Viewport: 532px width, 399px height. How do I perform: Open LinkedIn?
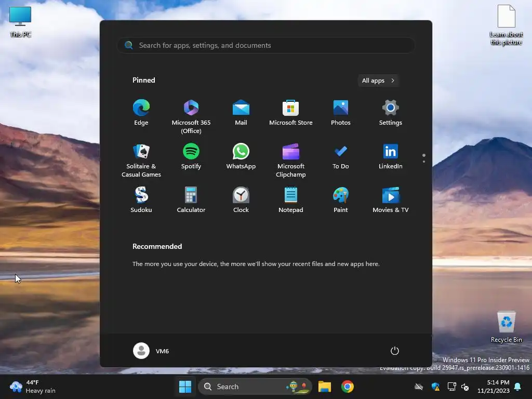pyautogui.click(x=391, y=156)
